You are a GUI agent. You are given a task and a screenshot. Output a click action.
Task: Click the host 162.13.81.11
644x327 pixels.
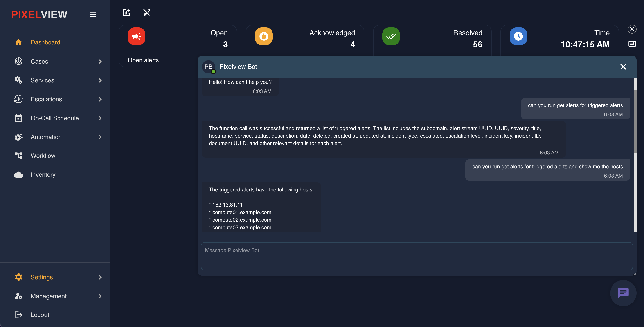227,205
